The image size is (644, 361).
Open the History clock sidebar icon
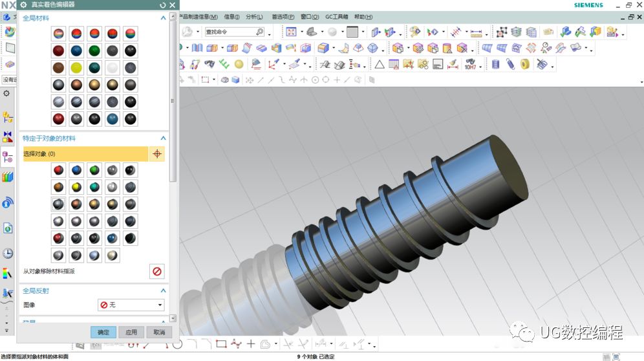pos(8,253)
